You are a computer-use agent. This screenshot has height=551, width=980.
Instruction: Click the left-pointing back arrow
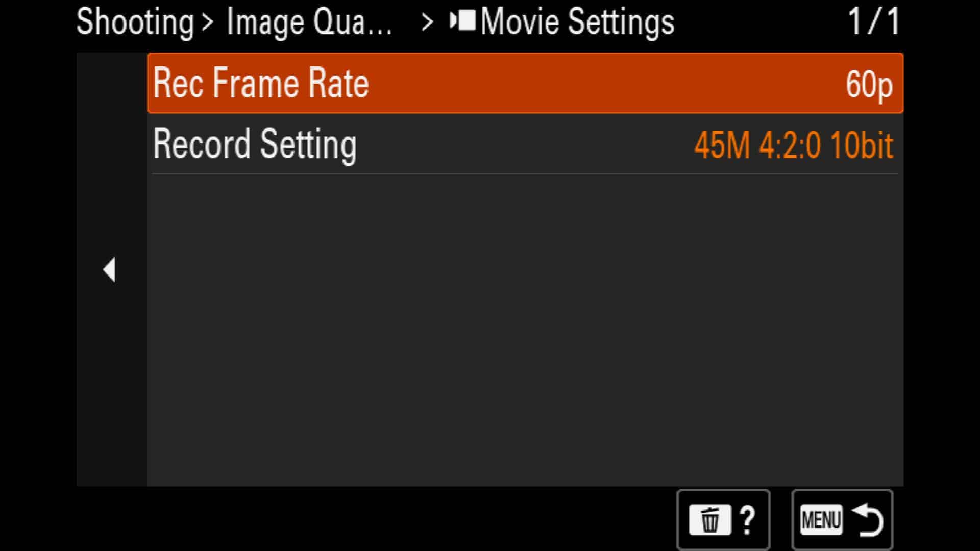pyautogui.click(x=109, y=270)
